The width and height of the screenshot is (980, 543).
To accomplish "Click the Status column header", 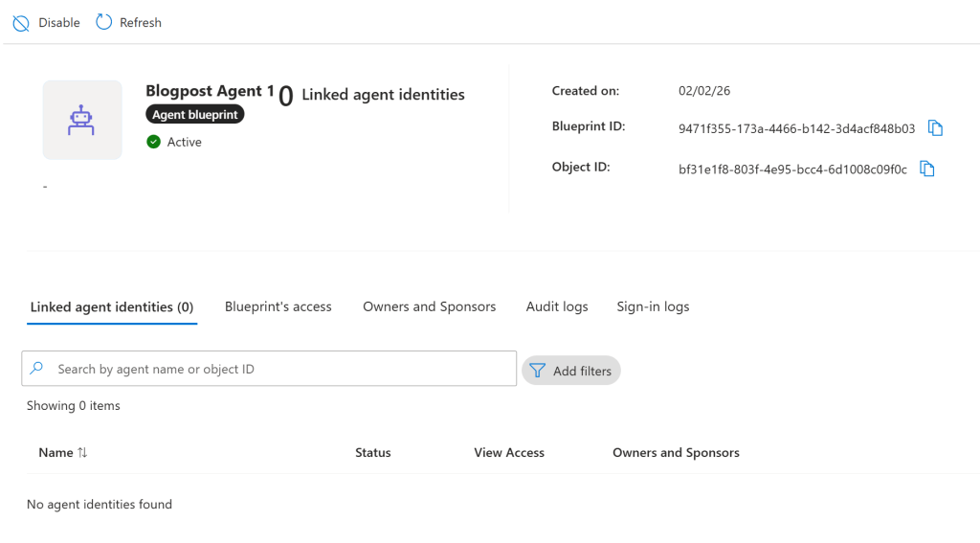I will click(x=372, y=453).
